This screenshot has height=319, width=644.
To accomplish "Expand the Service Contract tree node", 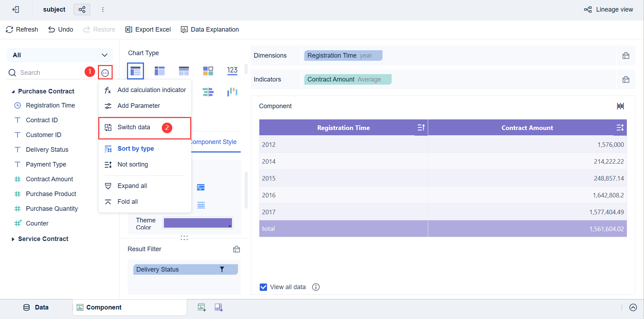I will 13,239.
